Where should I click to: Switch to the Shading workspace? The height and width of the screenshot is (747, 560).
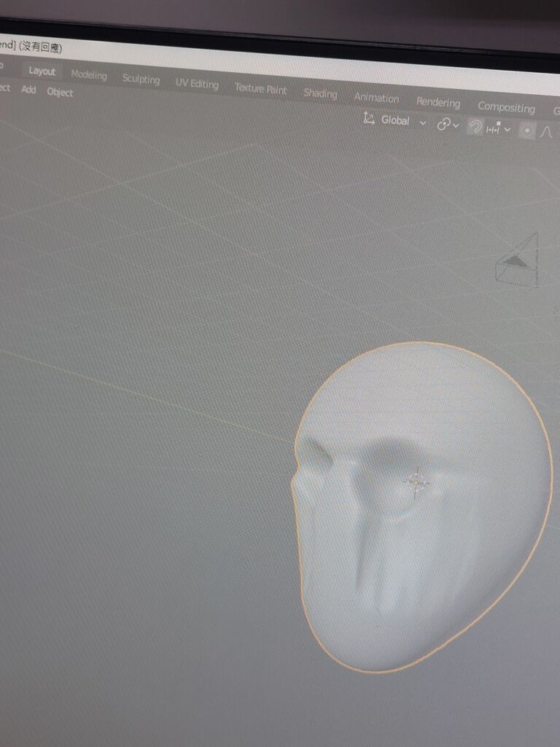coord(320,93)
